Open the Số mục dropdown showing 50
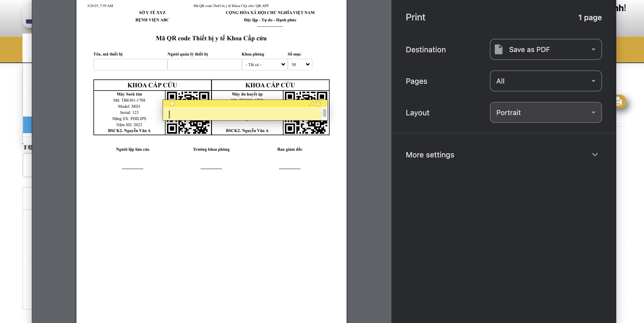This screenshot has width=644, height=323. click(x=300, y=65)
